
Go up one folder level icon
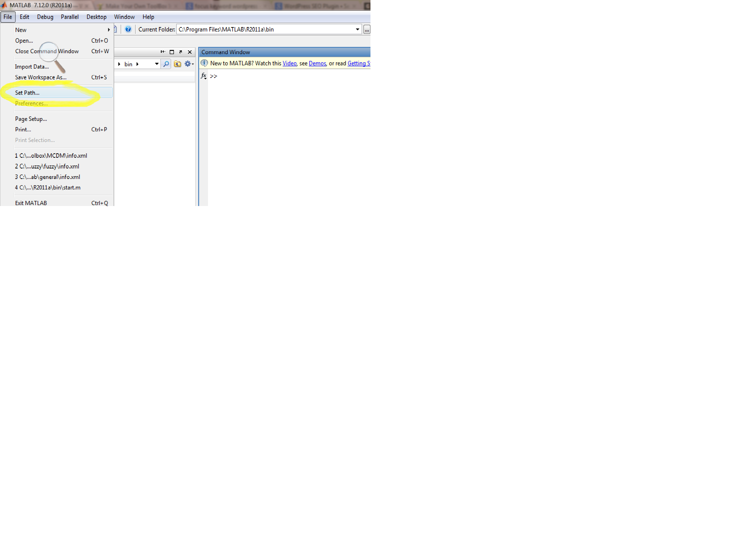coord(177,64)
